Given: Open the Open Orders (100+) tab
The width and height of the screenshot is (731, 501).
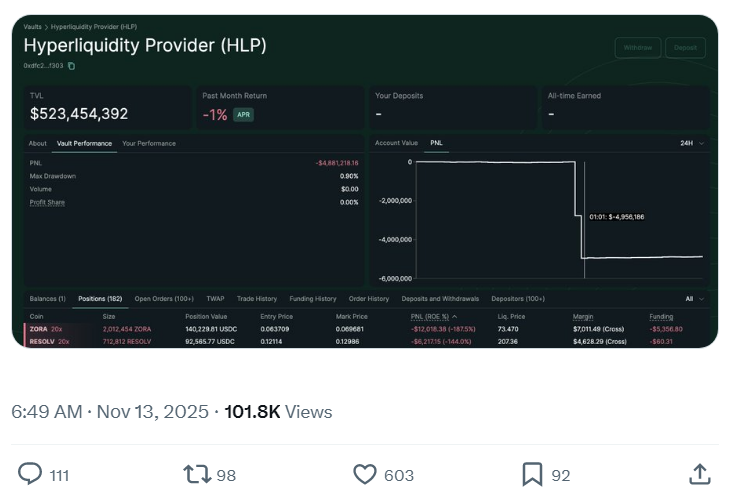Looking at the screenshot, I should 164,298.
